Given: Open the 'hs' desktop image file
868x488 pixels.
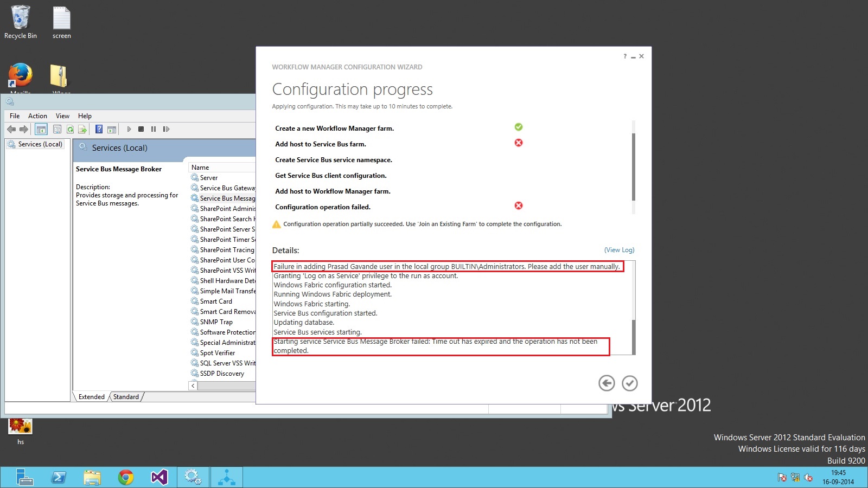Looking at the screenshot, I should [21, 432].
